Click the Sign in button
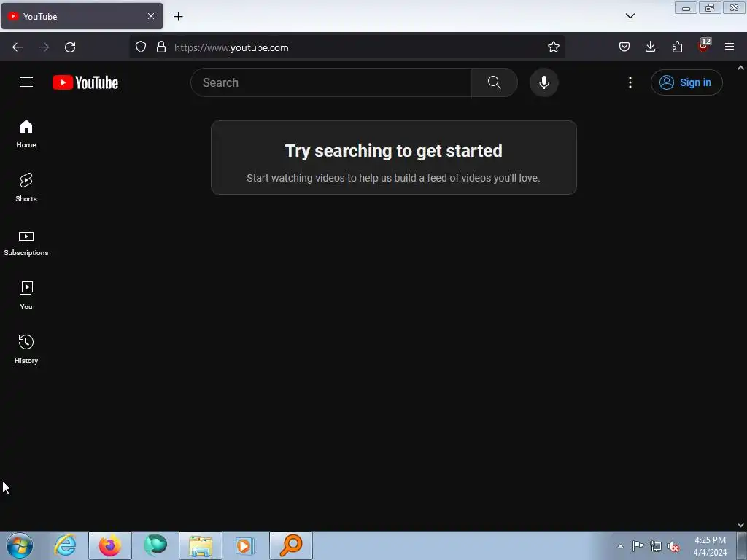This screenshot has height=560, width=747. pyautogui.click(x=686, y=82)
